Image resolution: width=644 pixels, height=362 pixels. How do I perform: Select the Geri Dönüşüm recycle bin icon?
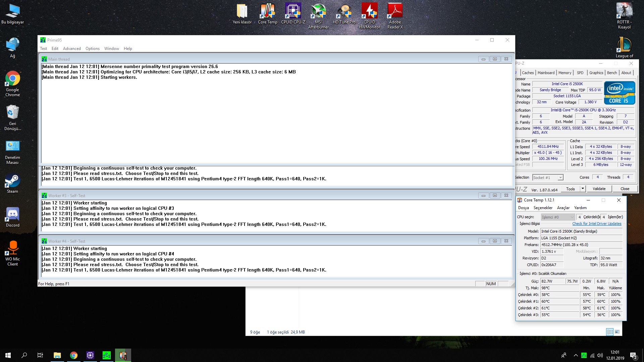(x=12, y=118)
